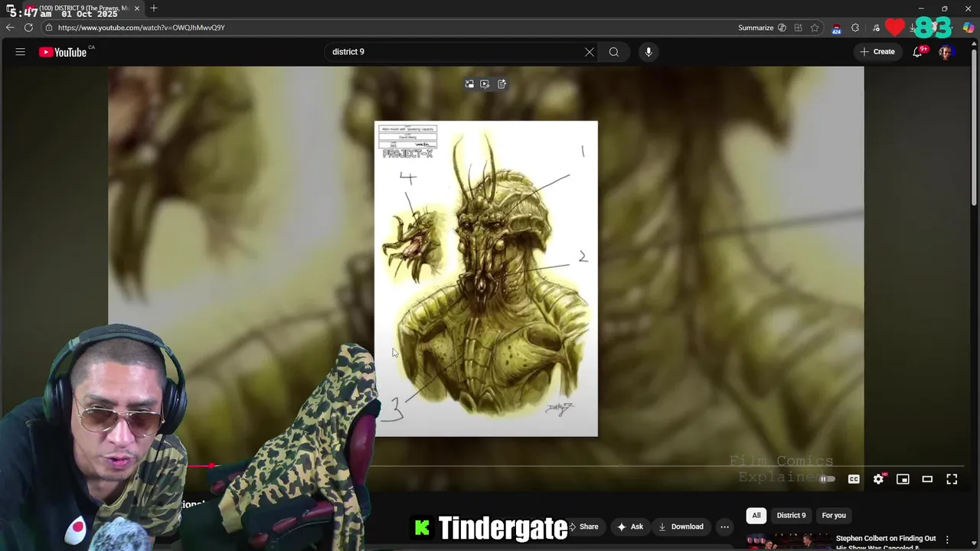Screen dimensions: 980x551
Task: Toggle closed captions CC
Action: [854, 479]
